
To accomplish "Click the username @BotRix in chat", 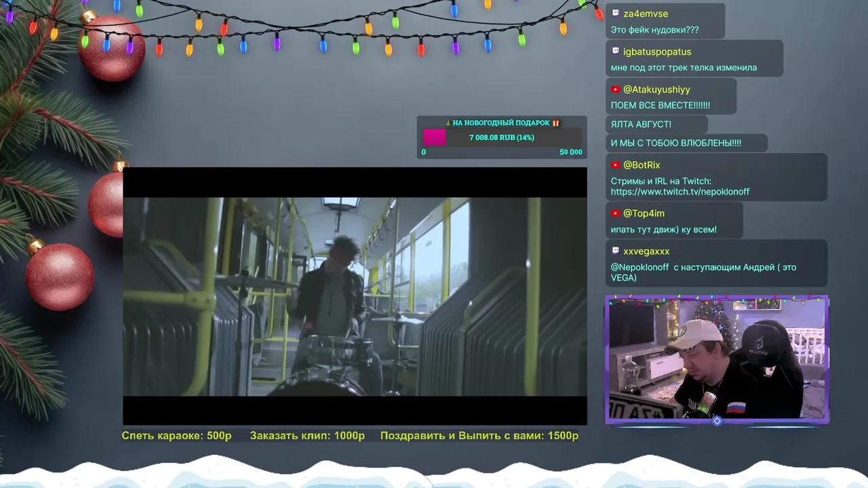I will click(642, 165).
